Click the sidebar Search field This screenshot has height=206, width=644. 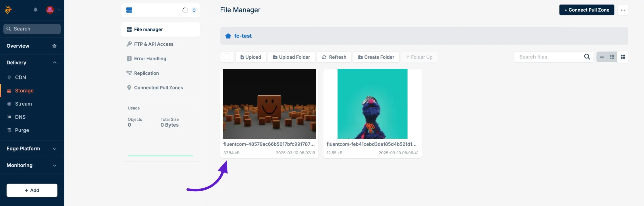click(x=32, y=29)
